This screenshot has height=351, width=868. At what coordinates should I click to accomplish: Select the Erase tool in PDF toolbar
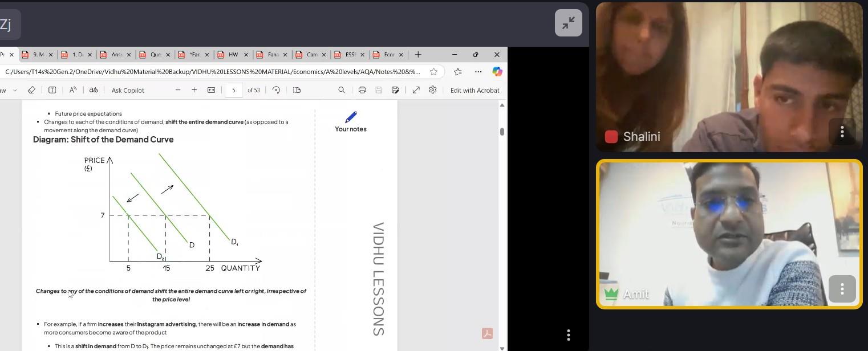coord(31,90)
